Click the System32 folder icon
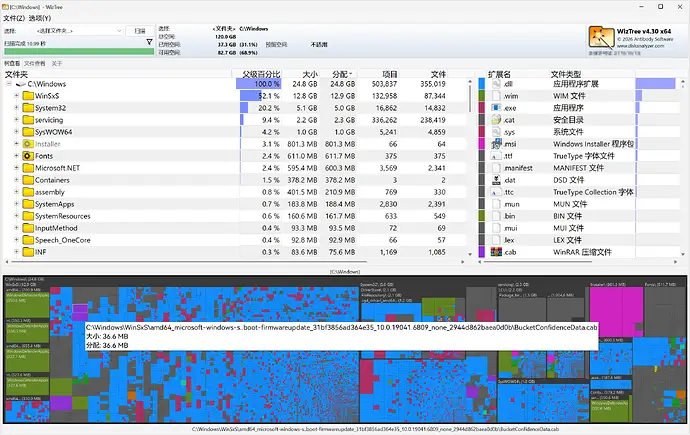690x435 pixels. [28, 108]
